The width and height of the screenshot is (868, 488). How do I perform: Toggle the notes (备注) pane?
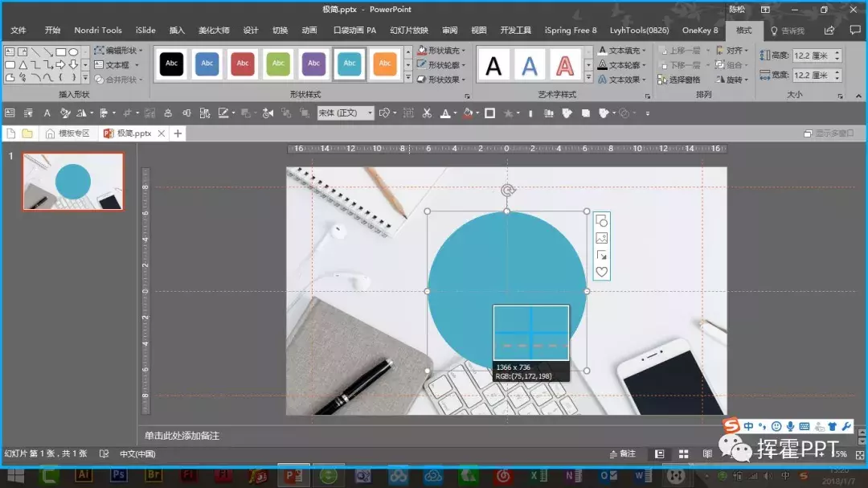pyautogui.click(x=623, y=453)
